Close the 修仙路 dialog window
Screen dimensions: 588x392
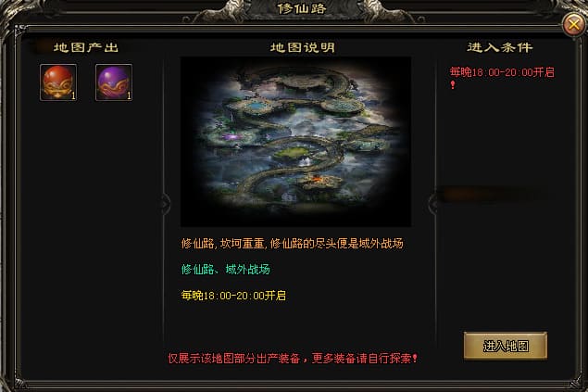point(573,25)
